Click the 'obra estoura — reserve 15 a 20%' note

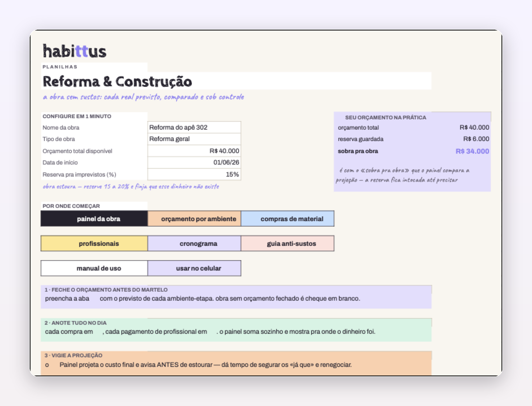[131, 186]
